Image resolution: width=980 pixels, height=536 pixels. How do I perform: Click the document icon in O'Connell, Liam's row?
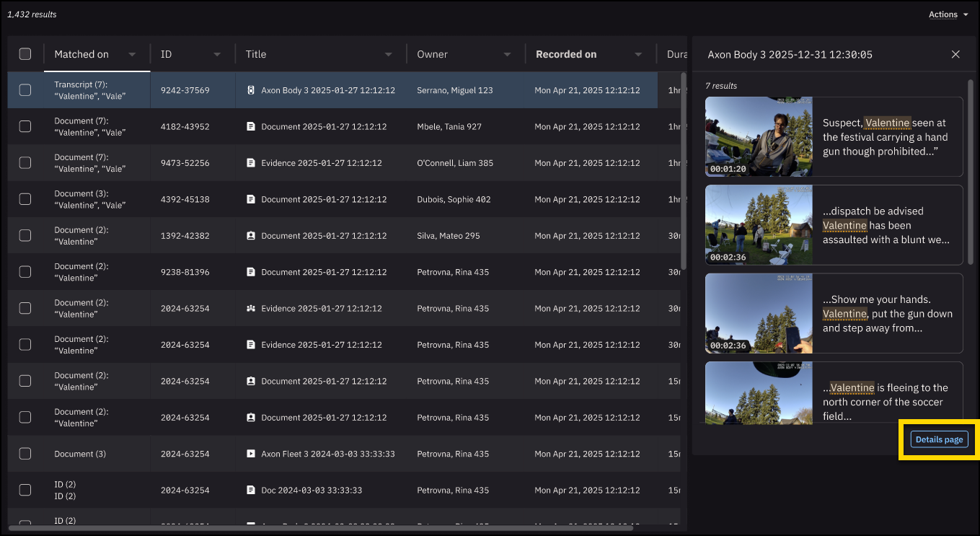click(251, 163)
